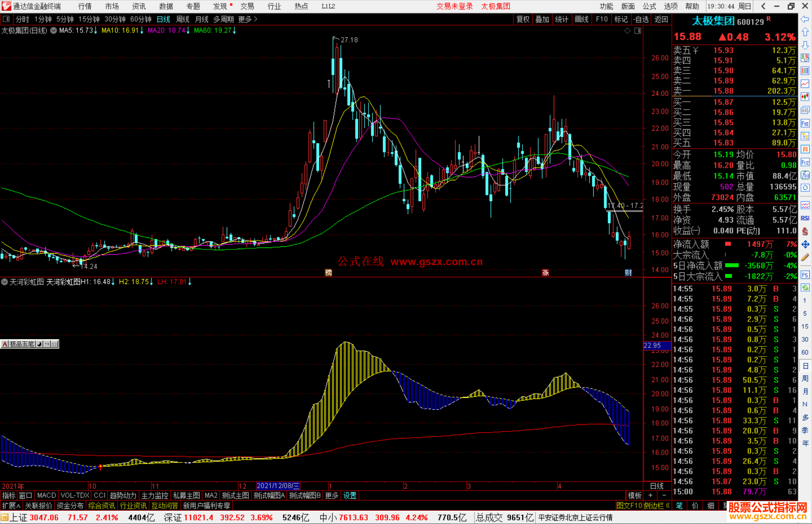Click the 设置 link in indicator bar
This screenshot has height=524, width=812.
coord(350,496)
